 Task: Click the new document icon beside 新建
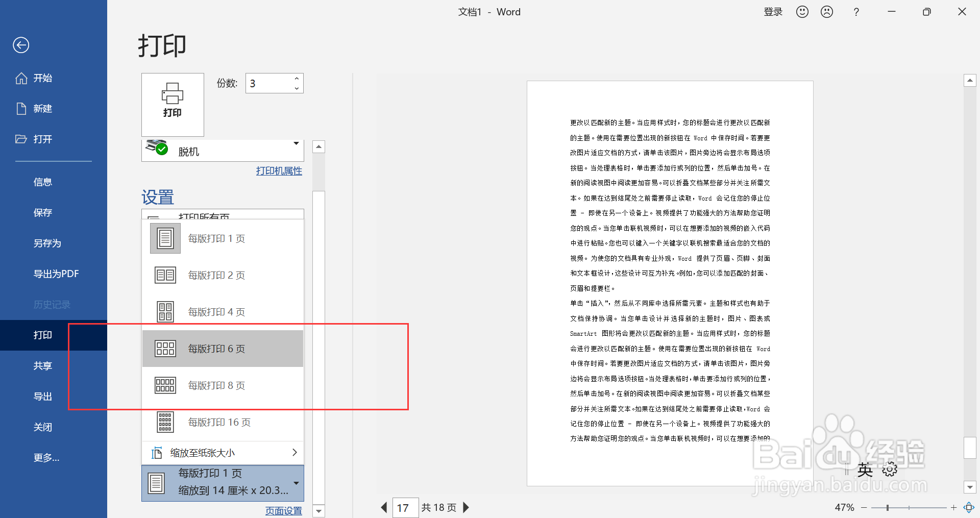tap(21, 109)
